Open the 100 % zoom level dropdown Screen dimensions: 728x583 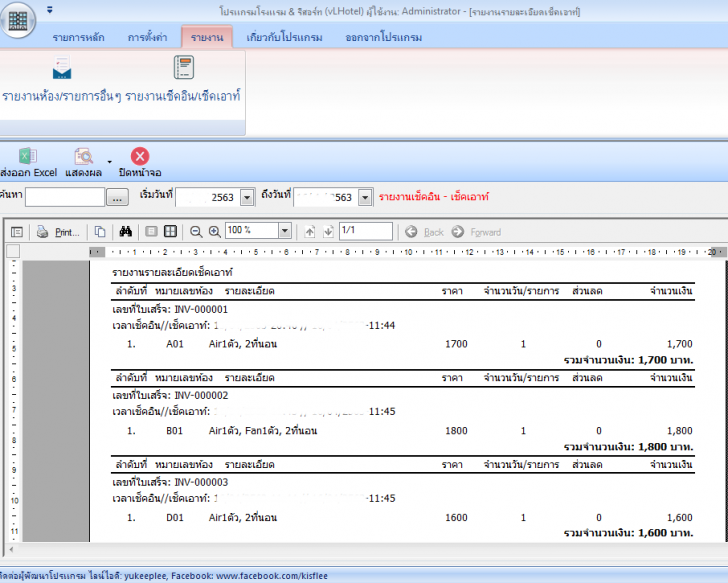tap(285, 231)
